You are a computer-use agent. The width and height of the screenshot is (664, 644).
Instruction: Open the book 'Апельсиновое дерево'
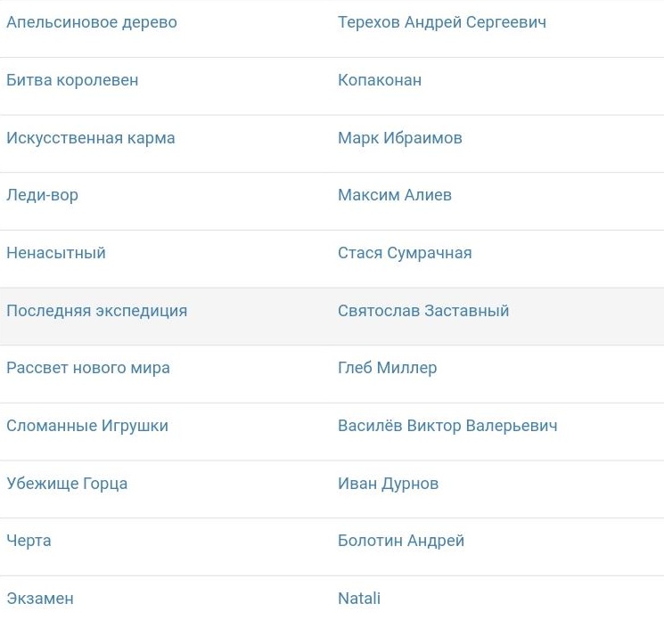point(92,22)
